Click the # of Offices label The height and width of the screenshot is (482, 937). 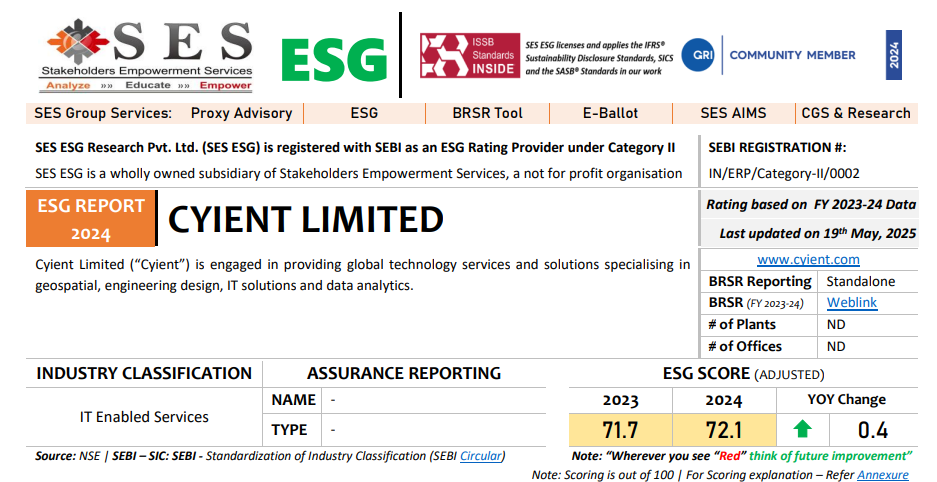[x=745, y=346]
